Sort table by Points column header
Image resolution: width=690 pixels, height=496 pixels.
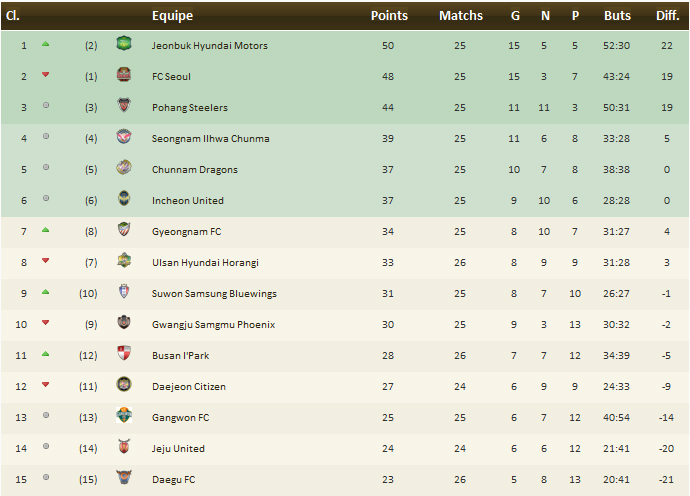[389, 16]
